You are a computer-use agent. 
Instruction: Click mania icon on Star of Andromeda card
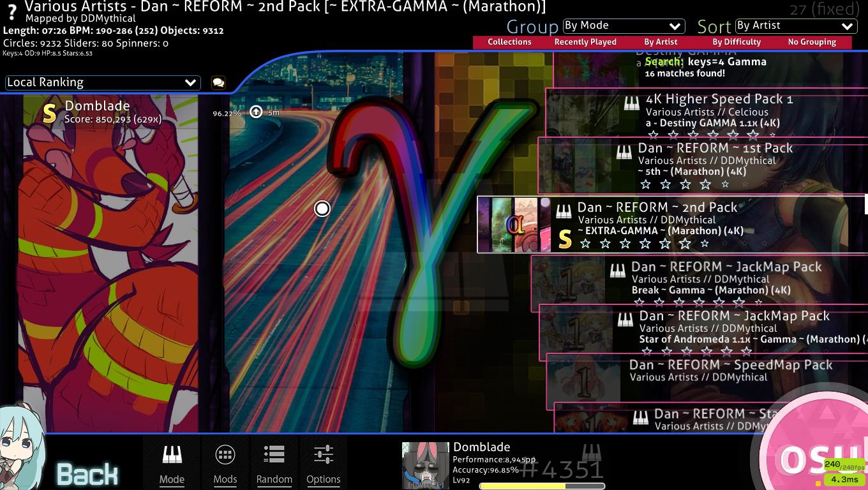point(625,320)
